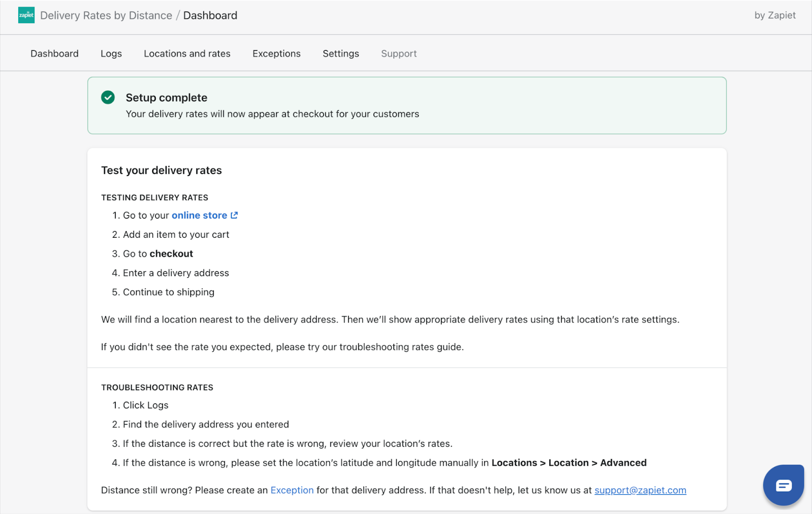The width and height of the screenshot is (812, 514).
Task: Click the 'Your delivery rates will now appear' message
Action: 273,114
